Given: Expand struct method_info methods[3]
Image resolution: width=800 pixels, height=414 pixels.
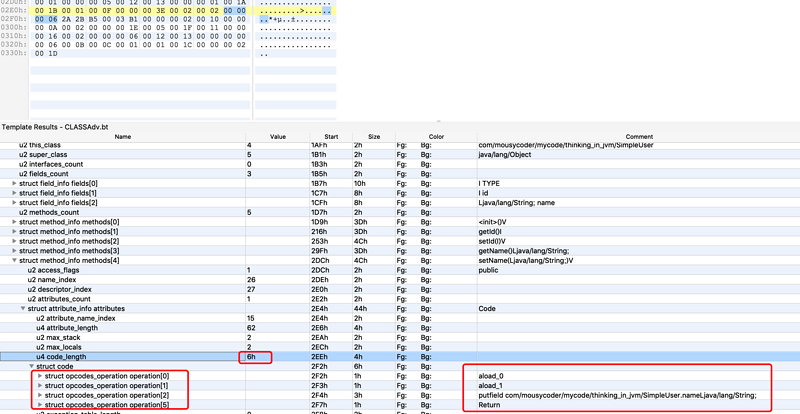Looking at the screenshot, I should click(x=14, y=251).
